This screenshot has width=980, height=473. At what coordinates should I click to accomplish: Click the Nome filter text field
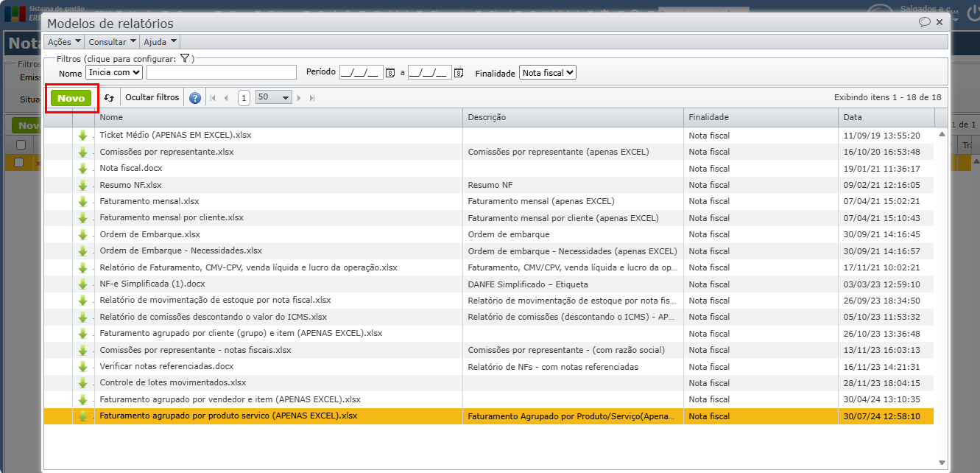[221, 73]
